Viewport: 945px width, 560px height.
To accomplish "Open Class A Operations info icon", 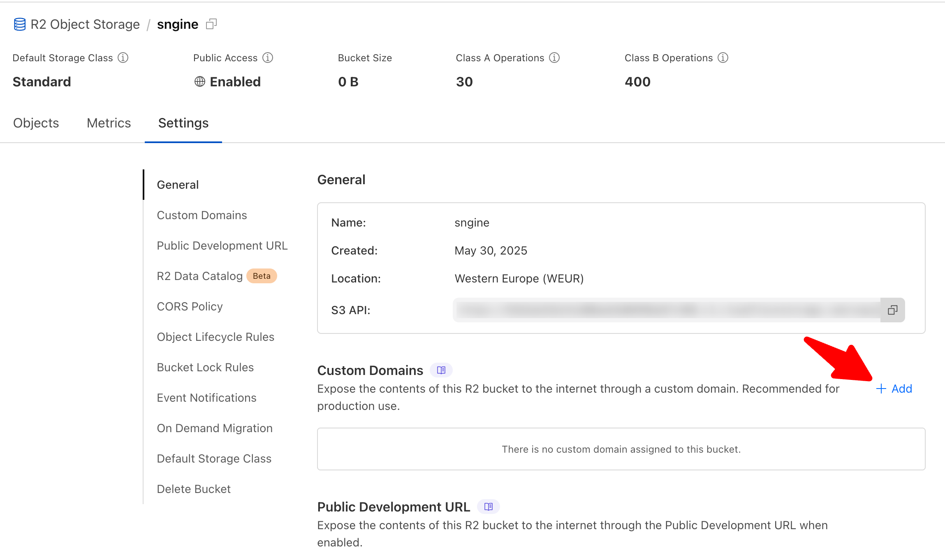I will coord(554,58).
